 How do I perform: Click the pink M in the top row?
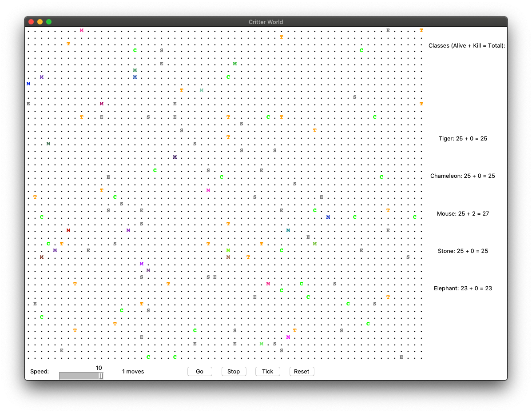82,31
